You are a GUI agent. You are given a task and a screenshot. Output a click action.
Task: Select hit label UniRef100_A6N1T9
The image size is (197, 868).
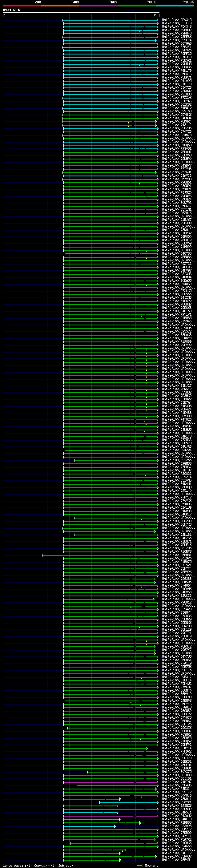pos(177,71)
